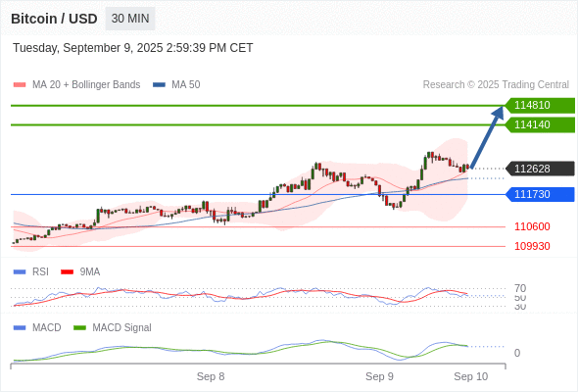The width and height of the screenshot is (578, 392).
Task: Click the Research © 2025 Trading Central text
Action: tap(496, 85)
